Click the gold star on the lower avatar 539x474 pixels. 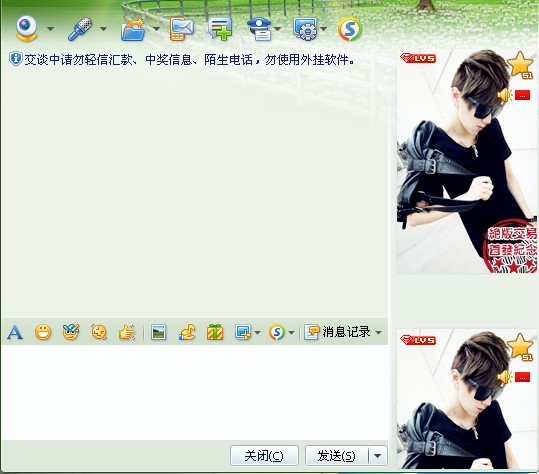[x=520, y=347]
